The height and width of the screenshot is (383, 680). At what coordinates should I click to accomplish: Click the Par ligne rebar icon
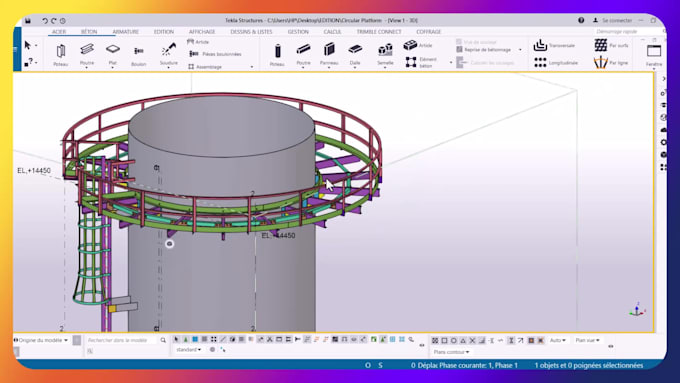point(601,62)
